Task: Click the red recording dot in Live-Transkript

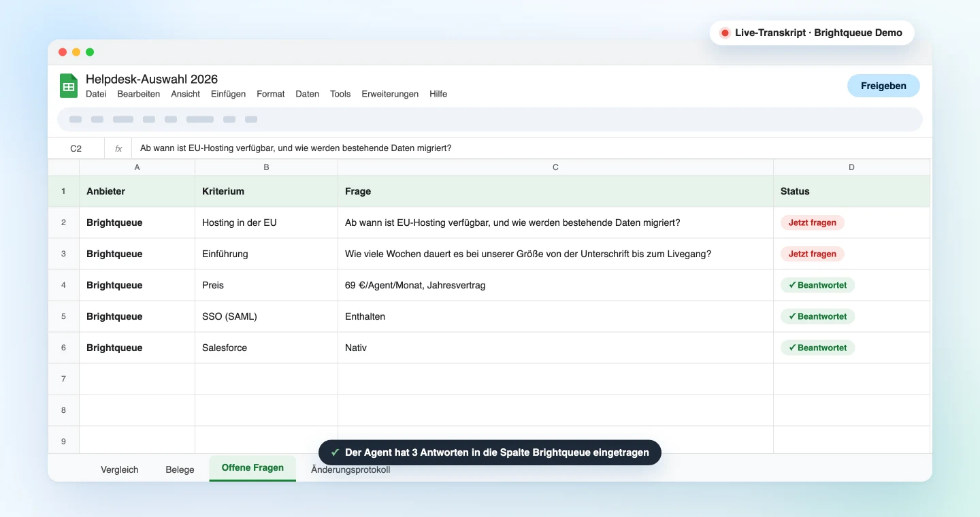Action: coord(725,33)
